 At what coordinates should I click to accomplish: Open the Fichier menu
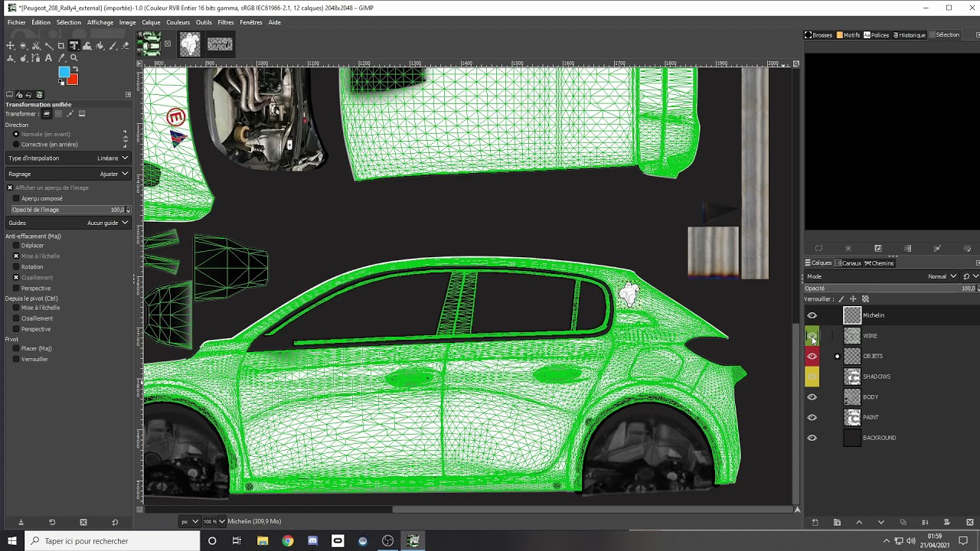click(17, 22)
